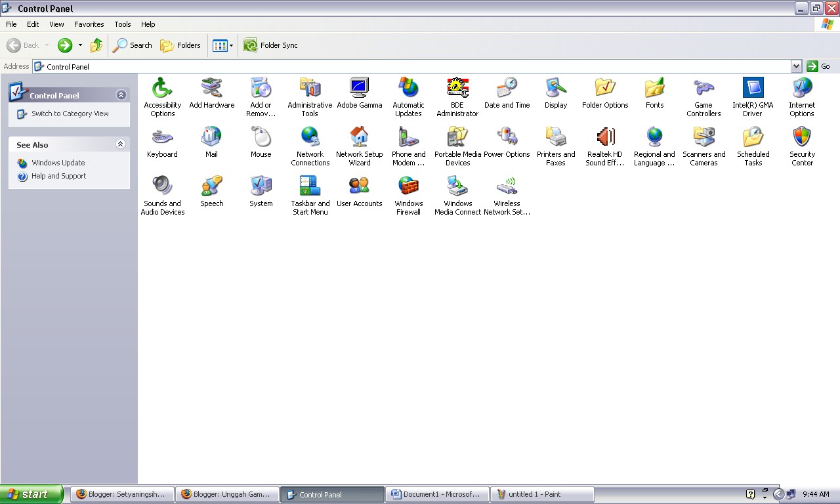This screenshot has width=840, height=504.
Task: Open Taskbar and Start Menu settings
Action: [310, 195]
